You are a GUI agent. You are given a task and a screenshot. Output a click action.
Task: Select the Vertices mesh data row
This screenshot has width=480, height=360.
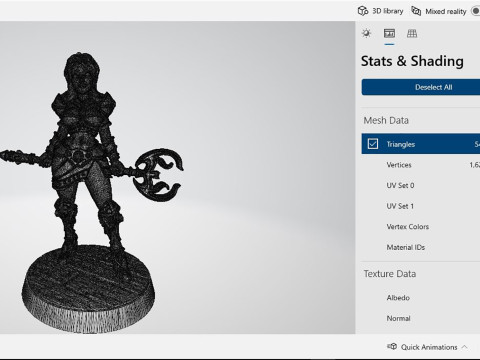[421, 165]
